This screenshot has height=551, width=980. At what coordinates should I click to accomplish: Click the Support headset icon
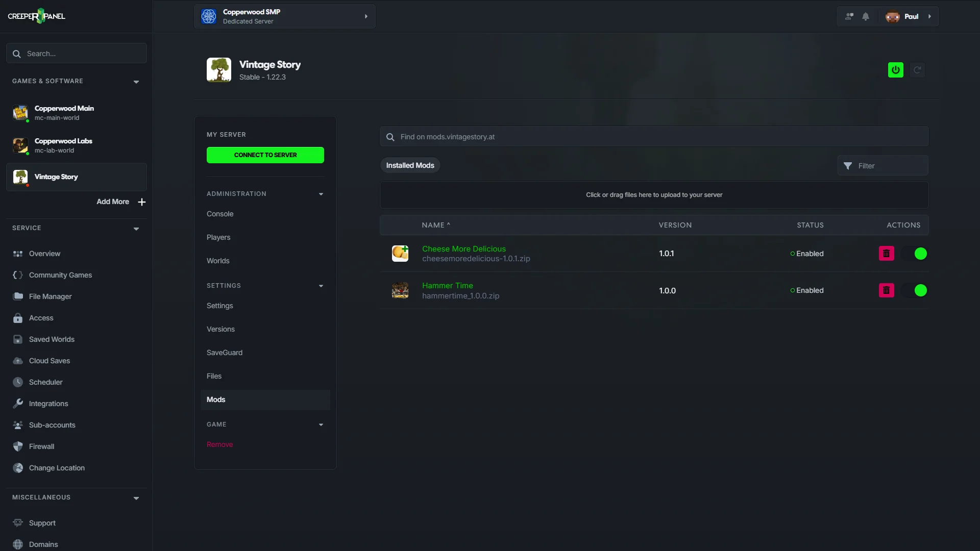[x=18, y=523]
